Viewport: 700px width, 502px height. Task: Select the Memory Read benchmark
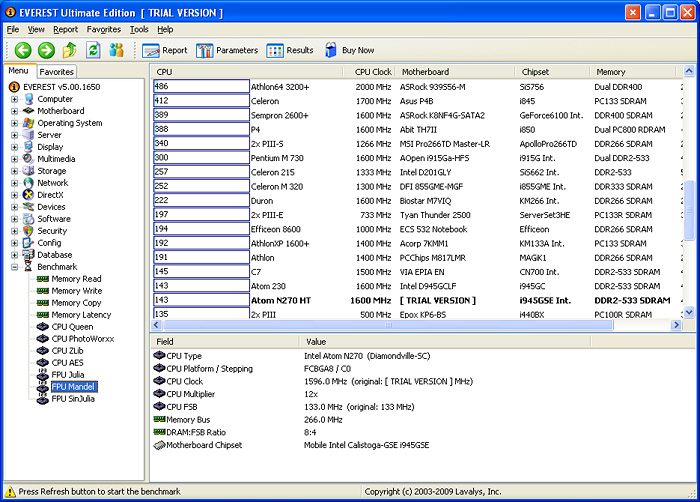(x=76, y=279)
